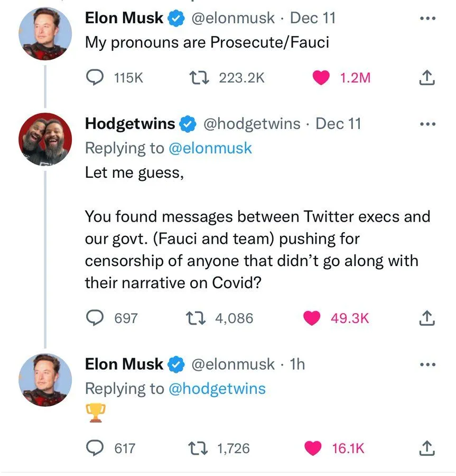Open the @elonmusk mention link
This screenshot has width=456, height=476.
pyautogui.click(x=210, y=148)
